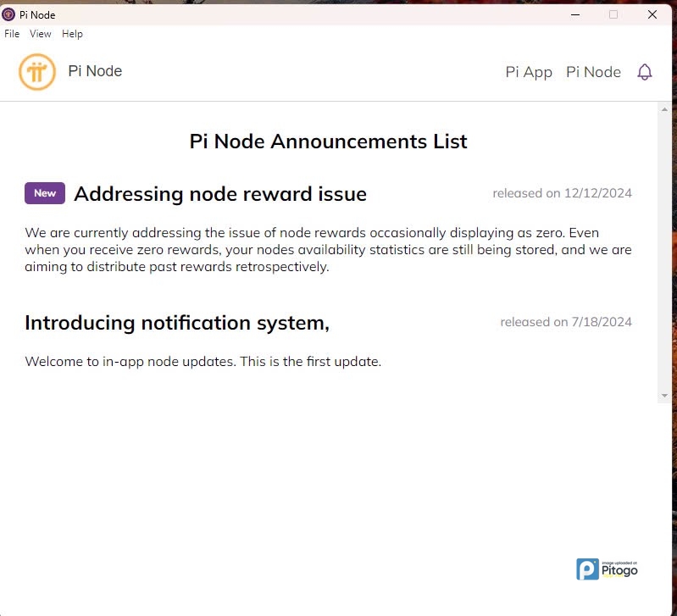This screenshot has height=616, width=677.
Task: Open the File menu
Action: (x=12, y=34)
